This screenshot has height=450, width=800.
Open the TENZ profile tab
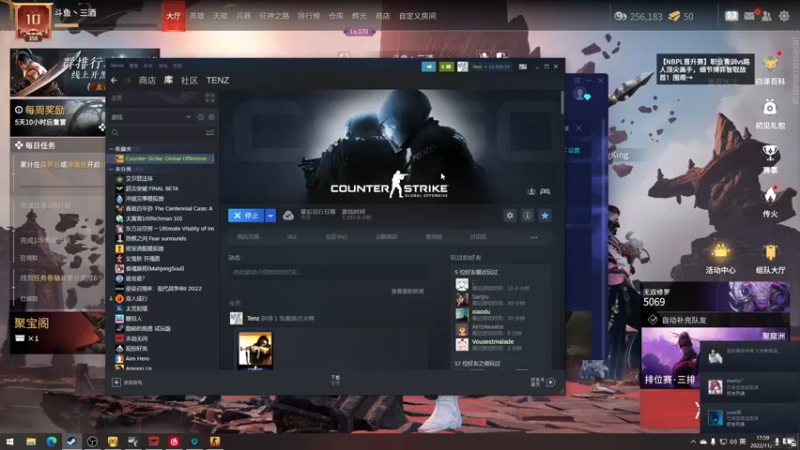point(217,80)
